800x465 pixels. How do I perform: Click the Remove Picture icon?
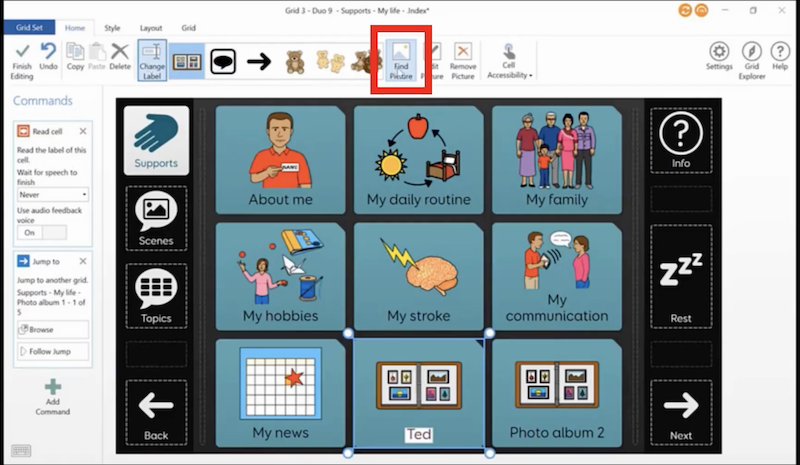coord(463,60)
